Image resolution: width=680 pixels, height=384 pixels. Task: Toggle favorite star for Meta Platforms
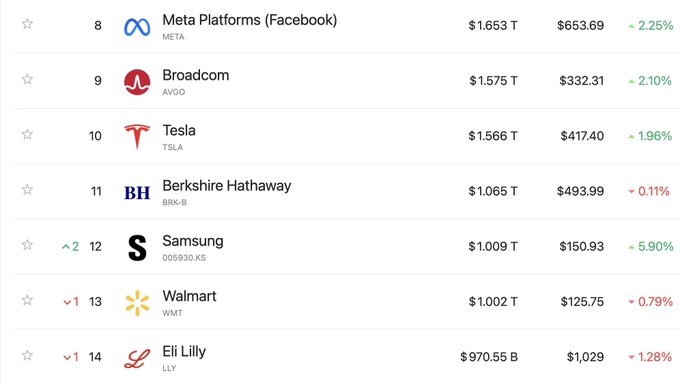(x=27, y=23)
